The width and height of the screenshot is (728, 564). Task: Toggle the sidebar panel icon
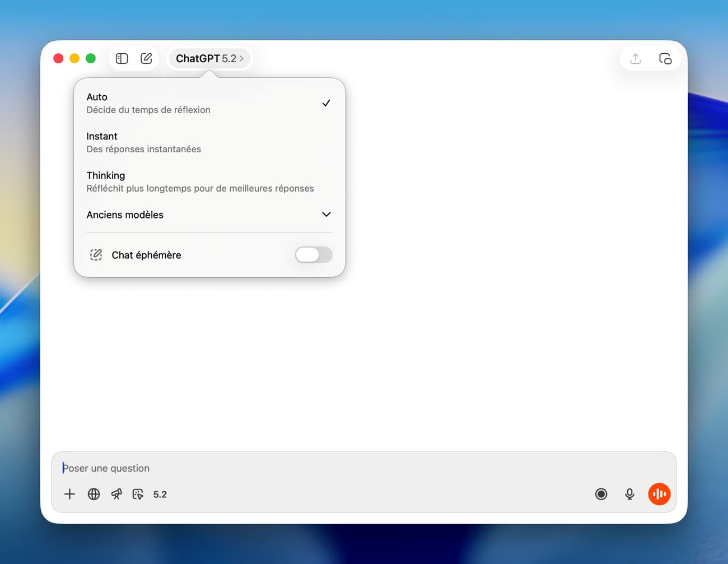(122, 58)
